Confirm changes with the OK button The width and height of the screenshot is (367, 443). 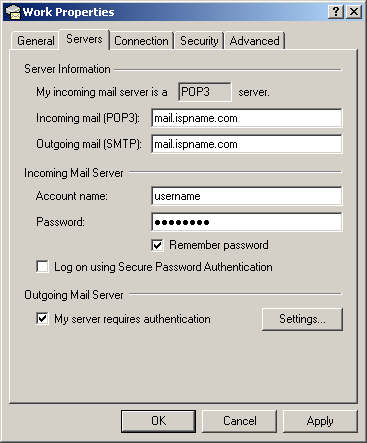158,421
